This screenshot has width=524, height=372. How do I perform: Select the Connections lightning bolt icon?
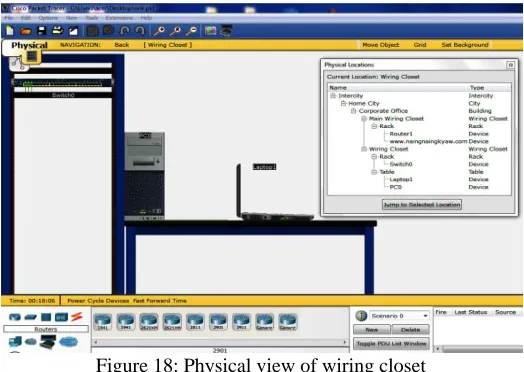point(77,316)
